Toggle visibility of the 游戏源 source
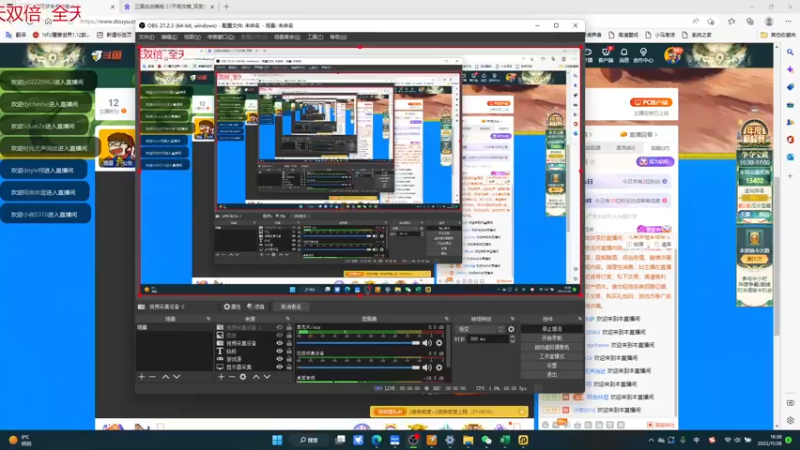The width and height of the screenshot is (800, 450). (x=279, y=359)
